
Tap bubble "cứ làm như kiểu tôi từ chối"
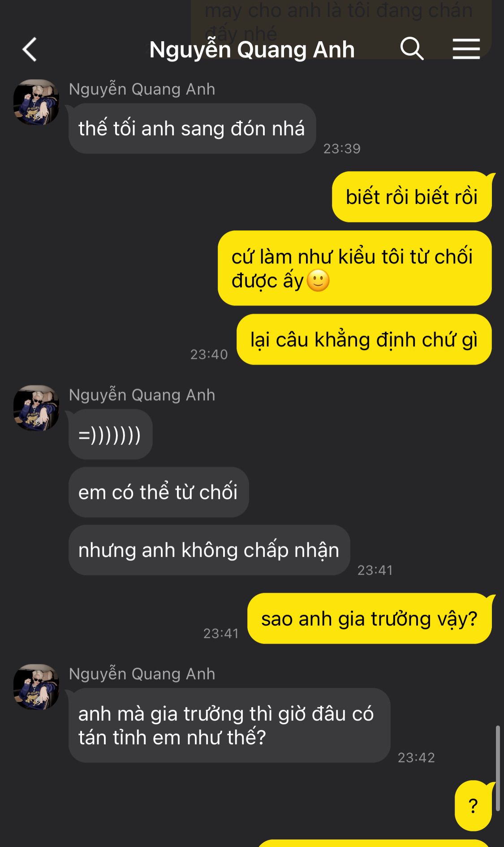tap(354, 268)
